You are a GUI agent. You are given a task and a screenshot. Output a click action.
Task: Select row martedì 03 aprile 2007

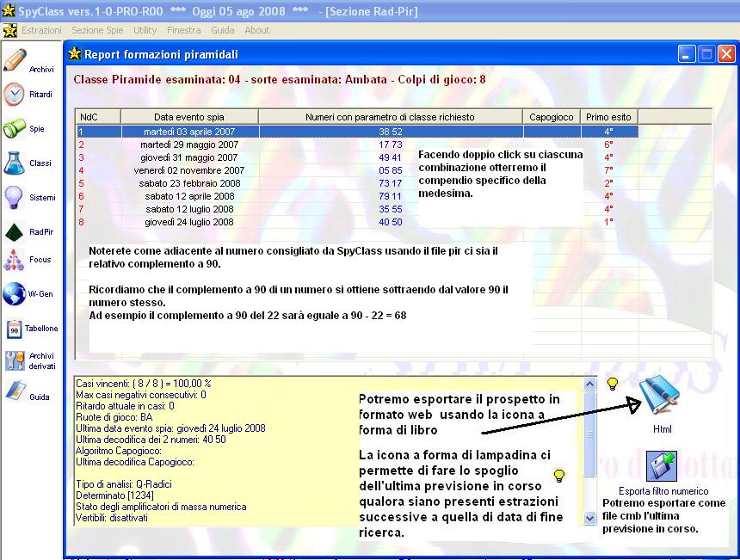click(357, 132)
